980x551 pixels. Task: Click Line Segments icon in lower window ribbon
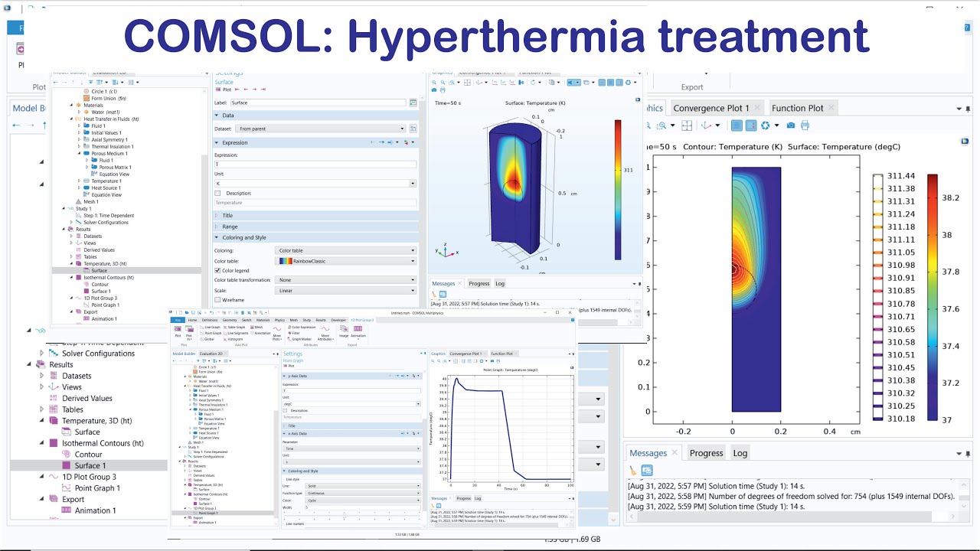point(225,333)
